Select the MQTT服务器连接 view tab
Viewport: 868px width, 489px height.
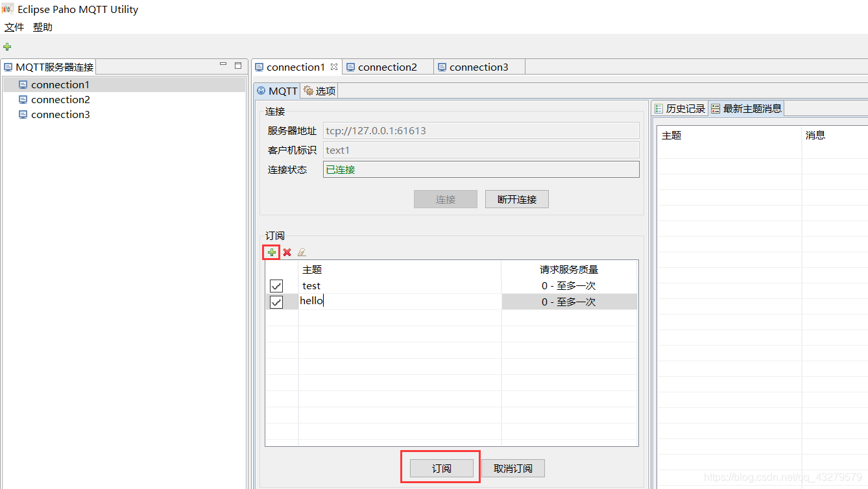click(x=49, y=67)
